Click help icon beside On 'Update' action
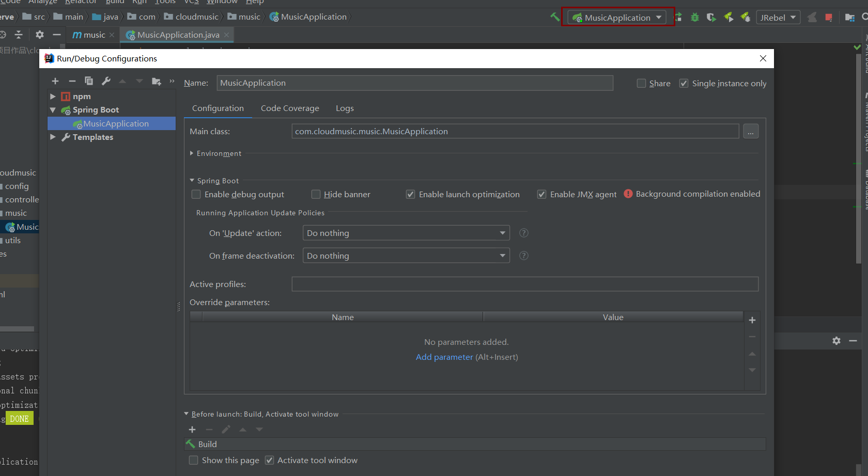868x476 pixels. point(523,233)
